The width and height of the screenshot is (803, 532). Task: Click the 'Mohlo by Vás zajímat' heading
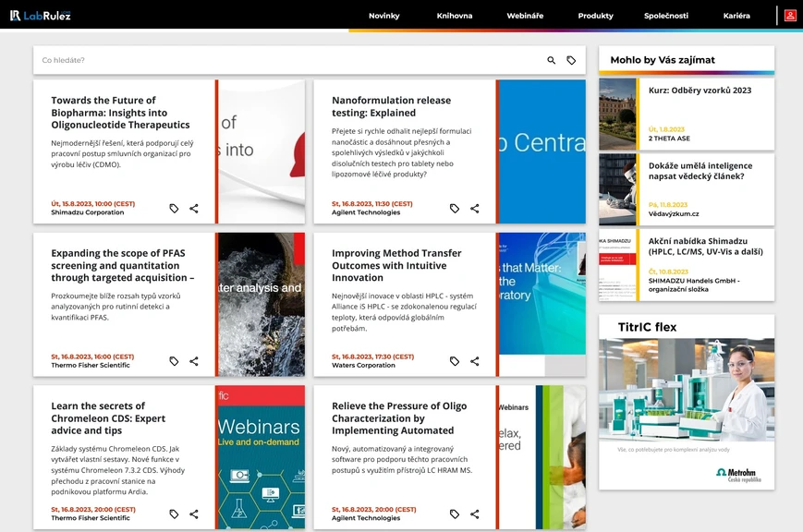tap(663, 60)
